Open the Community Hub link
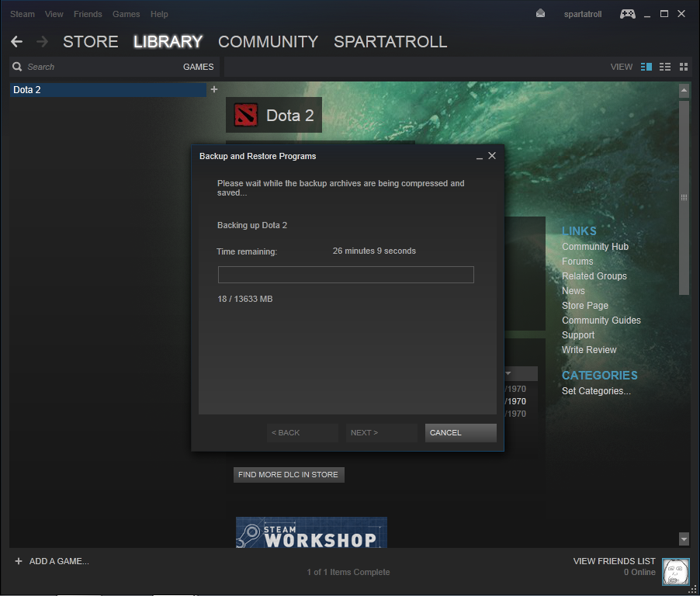This screenshot has width=700, height=596. [x=594, y=247]
